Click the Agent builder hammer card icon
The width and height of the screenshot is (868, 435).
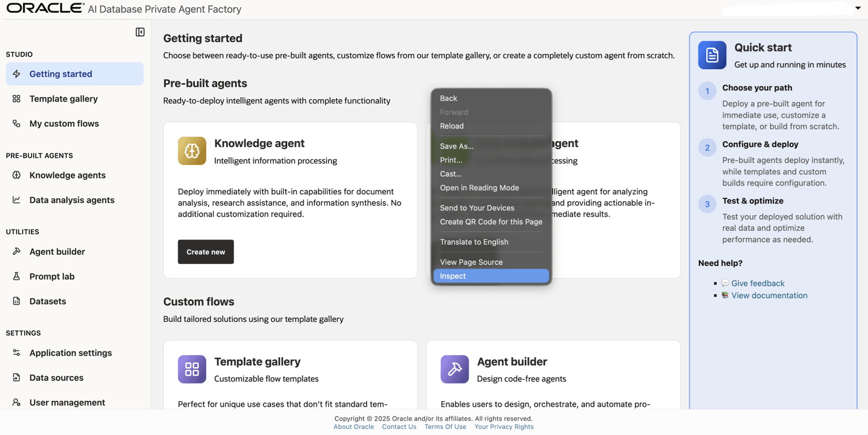point(454,369)
